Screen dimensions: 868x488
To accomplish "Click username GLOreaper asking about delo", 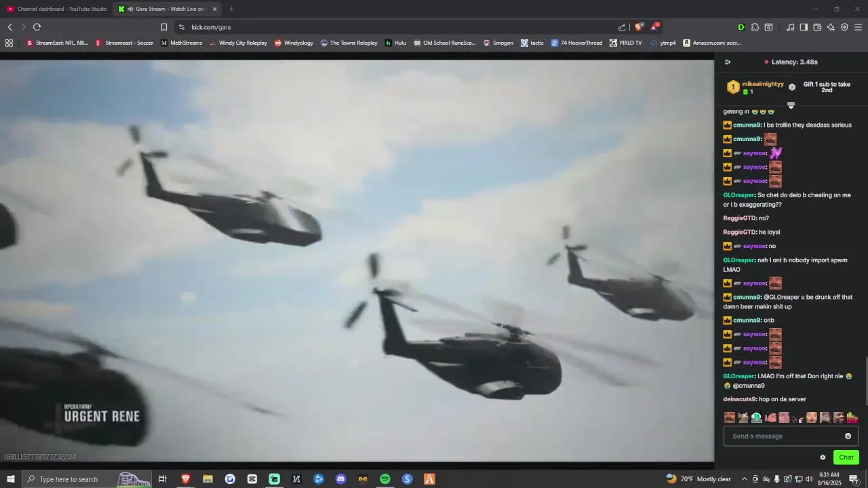I will (739, 195).
